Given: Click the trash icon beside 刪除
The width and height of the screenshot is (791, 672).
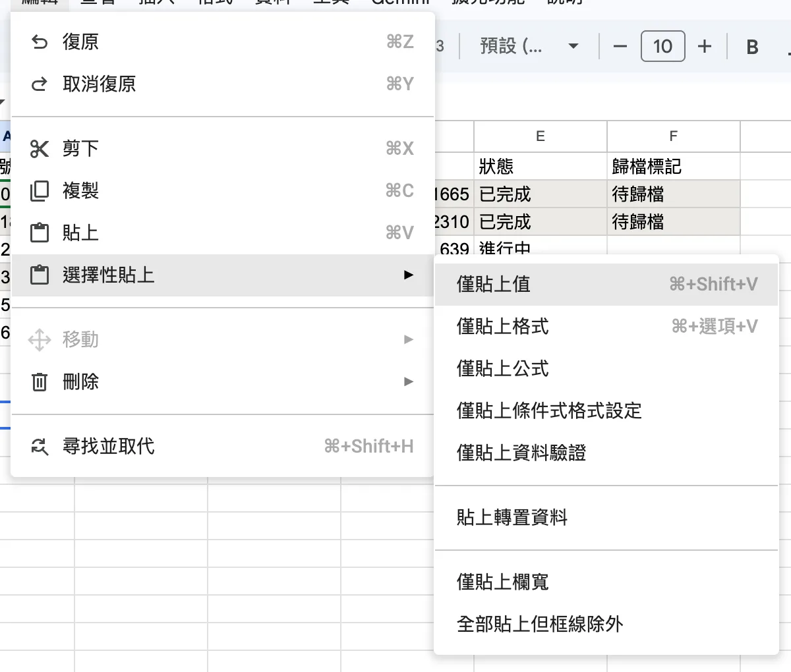Looking at the screenshot, I should tap(40, 382).
